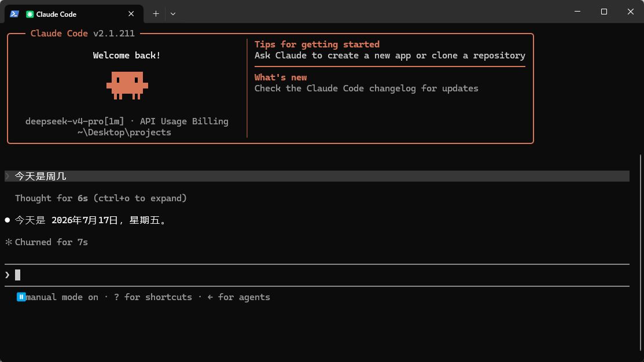
Task: Click the 'What's new' heading
Action: pyautogui.click(x=281, y=77)
